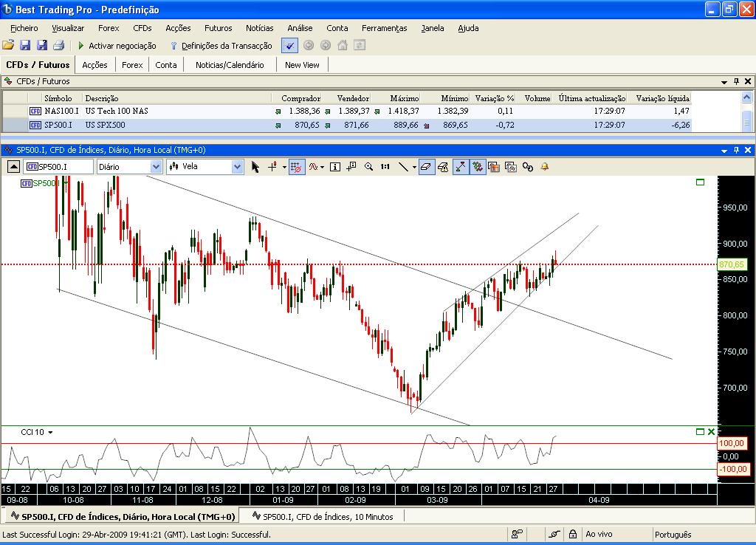
Task: Click Definições da Transacção button
Action: (x=221, y=45)
